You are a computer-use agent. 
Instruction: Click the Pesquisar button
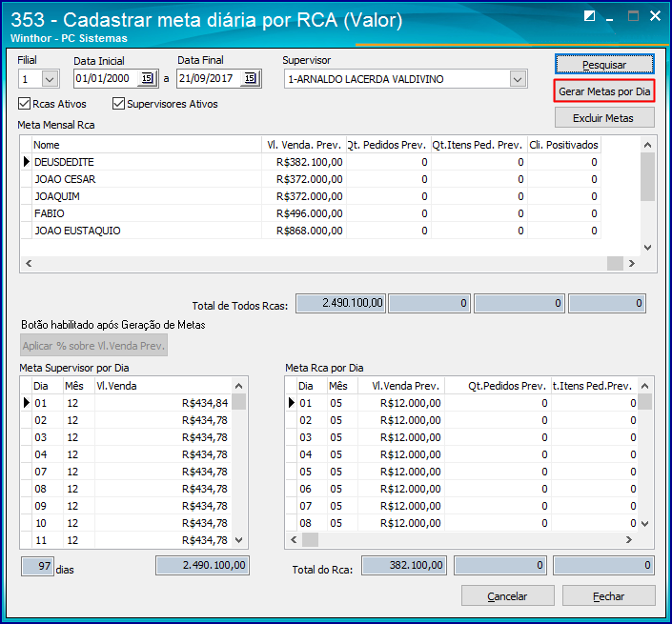(604, 65)
